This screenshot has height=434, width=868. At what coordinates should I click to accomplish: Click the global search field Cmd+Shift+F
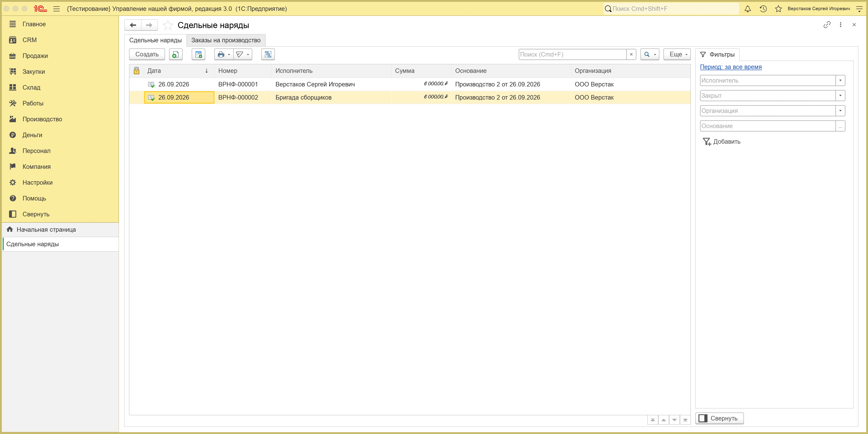[671, 9]
